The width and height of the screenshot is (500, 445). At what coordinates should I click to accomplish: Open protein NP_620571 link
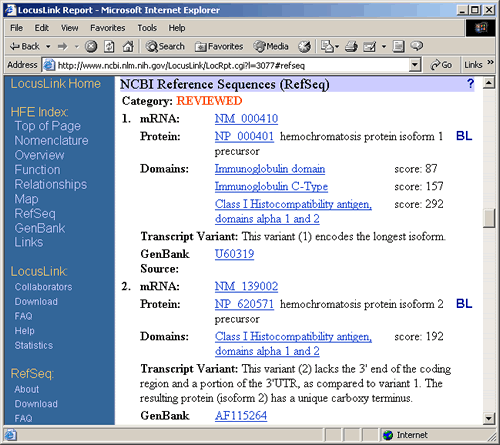[244, 304]
